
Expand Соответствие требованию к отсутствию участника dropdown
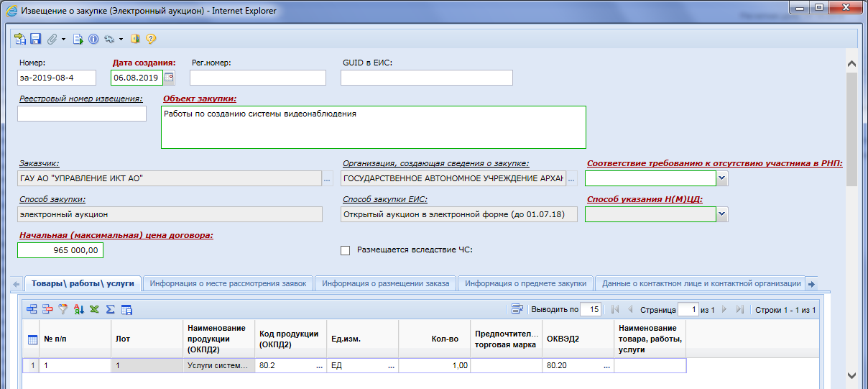click(x=722, y=178)
